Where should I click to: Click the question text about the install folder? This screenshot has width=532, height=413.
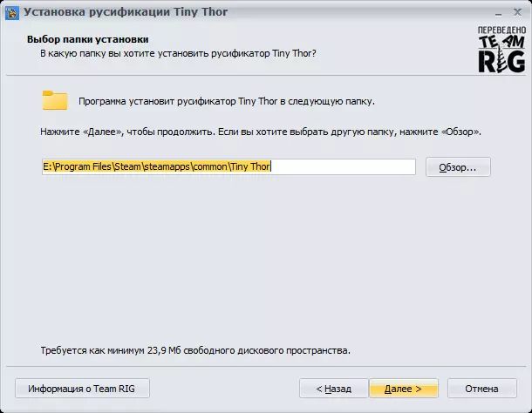179,53
